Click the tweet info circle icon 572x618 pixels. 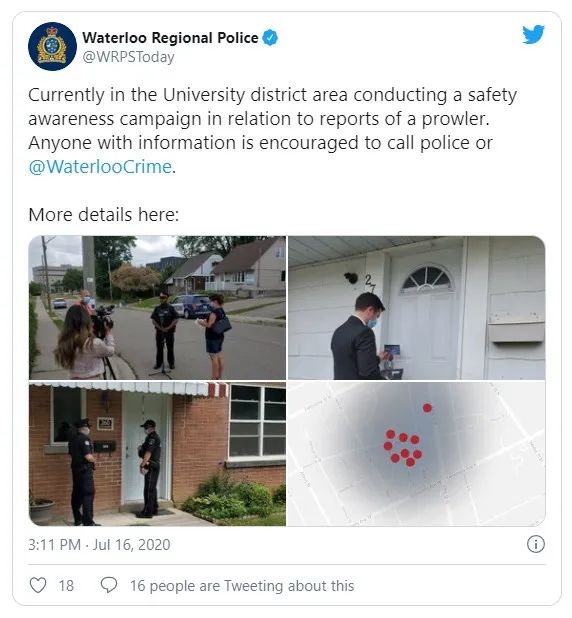click(x=536, y=544)
